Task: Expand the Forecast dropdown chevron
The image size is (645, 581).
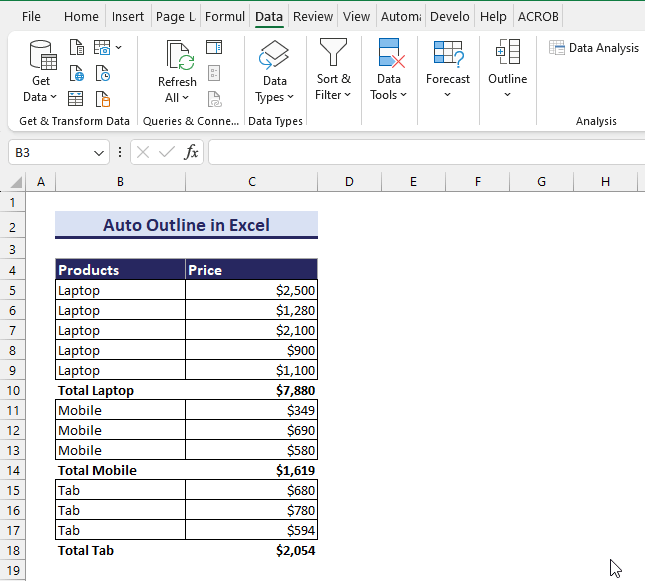Action: [x=447, y=96]
